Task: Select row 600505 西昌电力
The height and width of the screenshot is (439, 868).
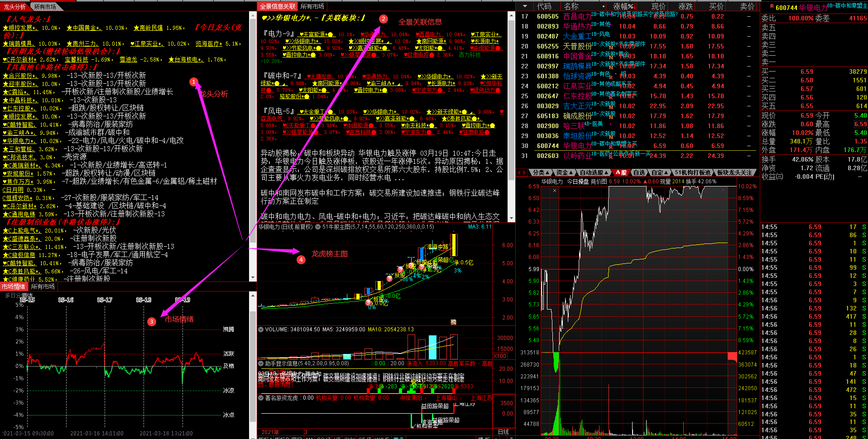Action: pos(638,16)
